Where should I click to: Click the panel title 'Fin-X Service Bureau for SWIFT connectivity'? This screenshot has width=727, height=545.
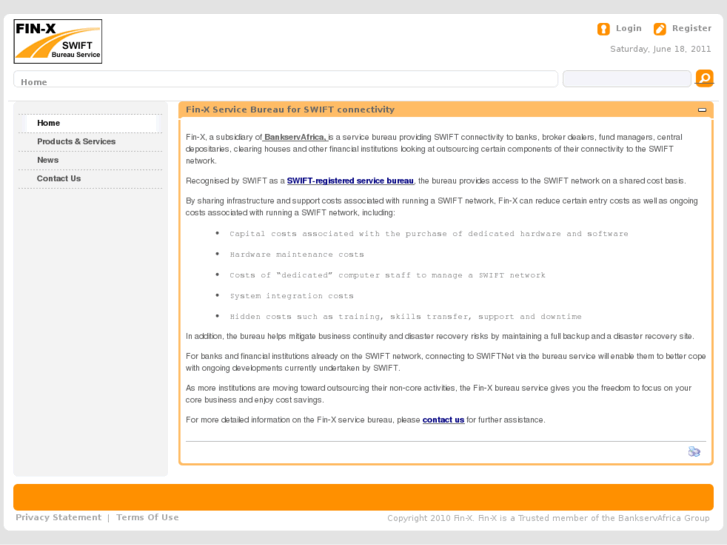pyautogui.click(x=290, y=109)
